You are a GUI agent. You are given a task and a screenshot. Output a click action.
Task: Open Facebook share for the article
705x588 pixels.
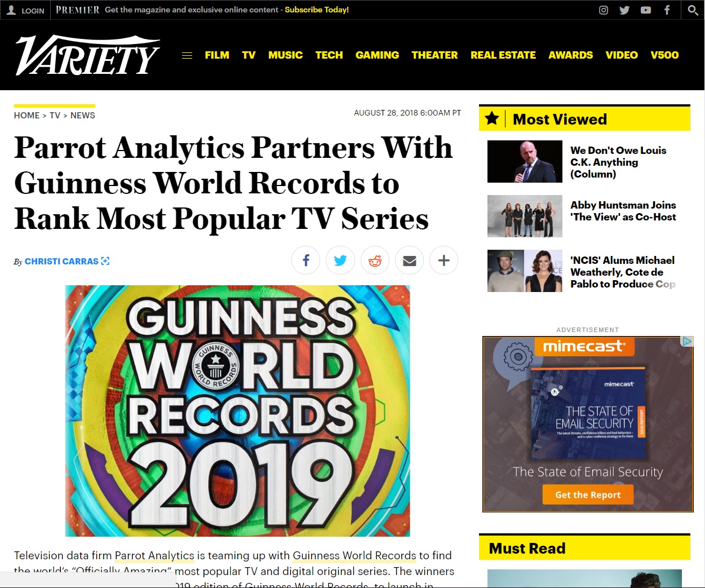click(305, 260)
